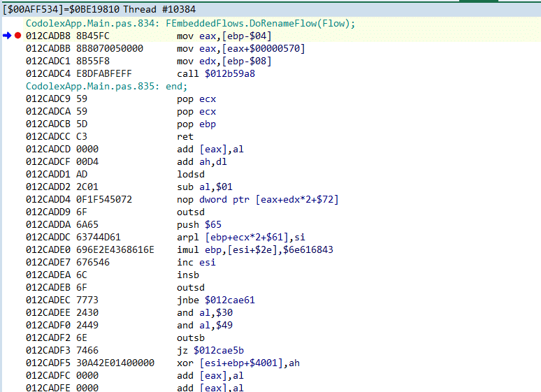Select source line CodolexApp.Main.pas.834

pos(190,23)
